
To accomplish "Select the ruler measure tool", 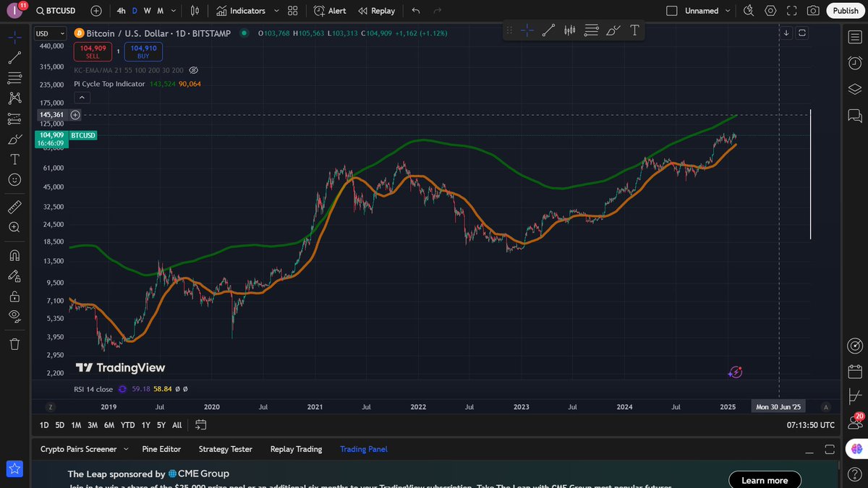I will (x=14, y=207).
